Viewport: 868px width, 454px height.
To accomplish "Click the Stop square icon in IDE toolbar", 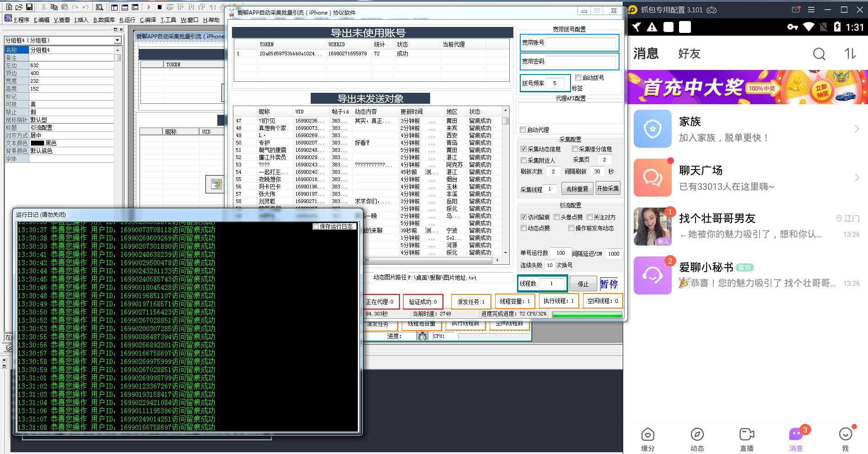I will [x=159, y=7].
